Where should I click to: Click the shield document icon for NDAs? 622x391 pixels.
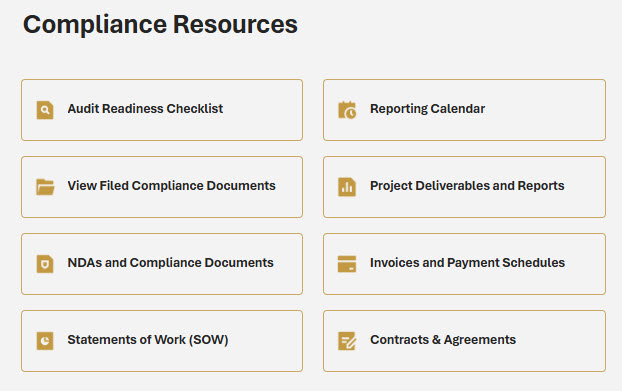(x=45, y=264)
